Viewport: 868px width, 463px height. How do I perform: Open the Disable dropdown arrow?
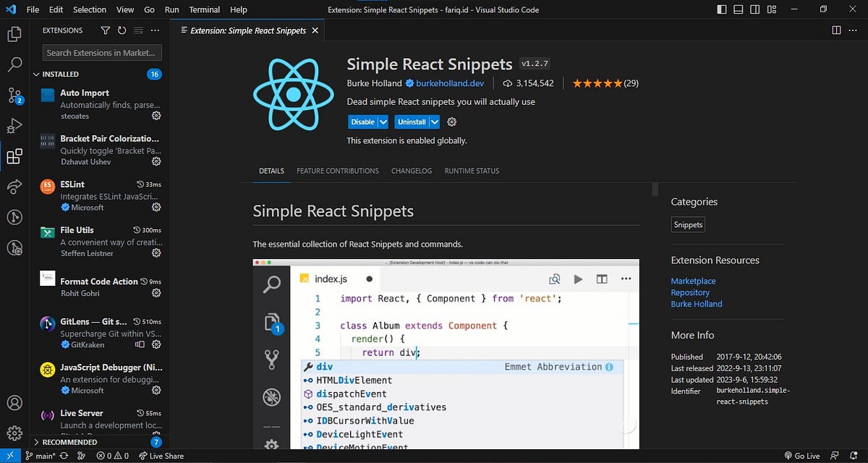[x=382, y=122]
